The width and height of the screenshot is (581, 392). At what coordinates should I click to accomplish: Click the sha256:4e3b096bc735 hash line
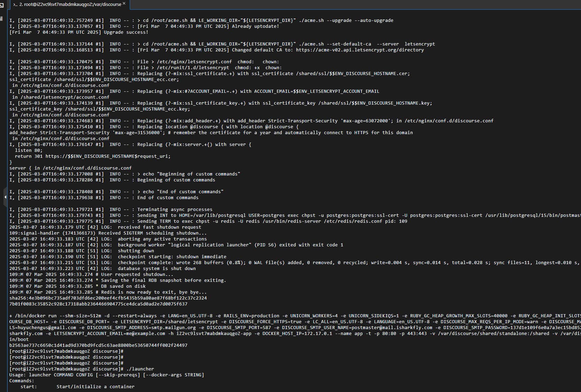point(108,298)
